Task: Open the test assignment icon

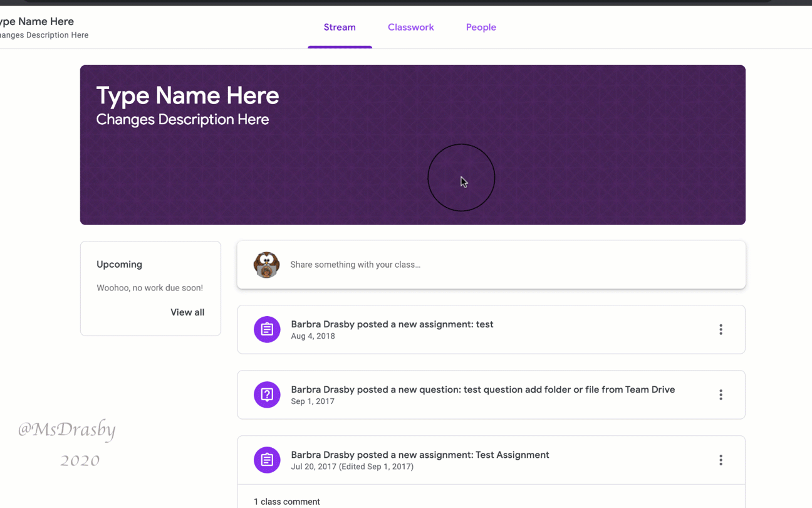Action: pyautogui.click(x=267, y=329)
